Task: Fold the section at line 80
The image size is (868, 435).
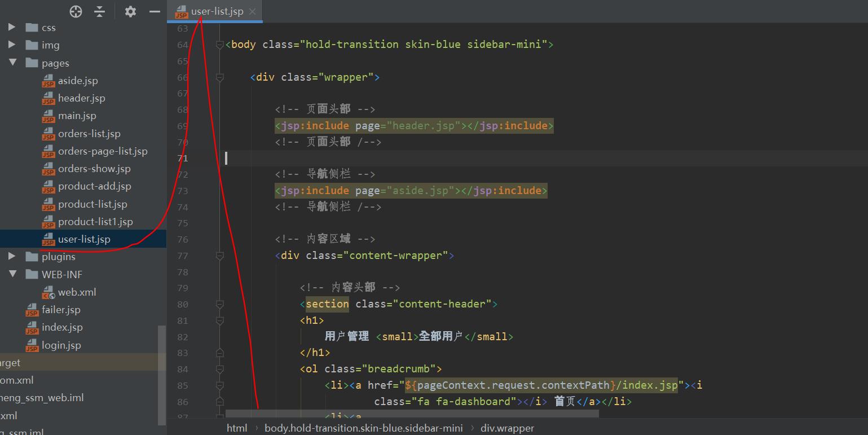Action: [x=220, y=304]
